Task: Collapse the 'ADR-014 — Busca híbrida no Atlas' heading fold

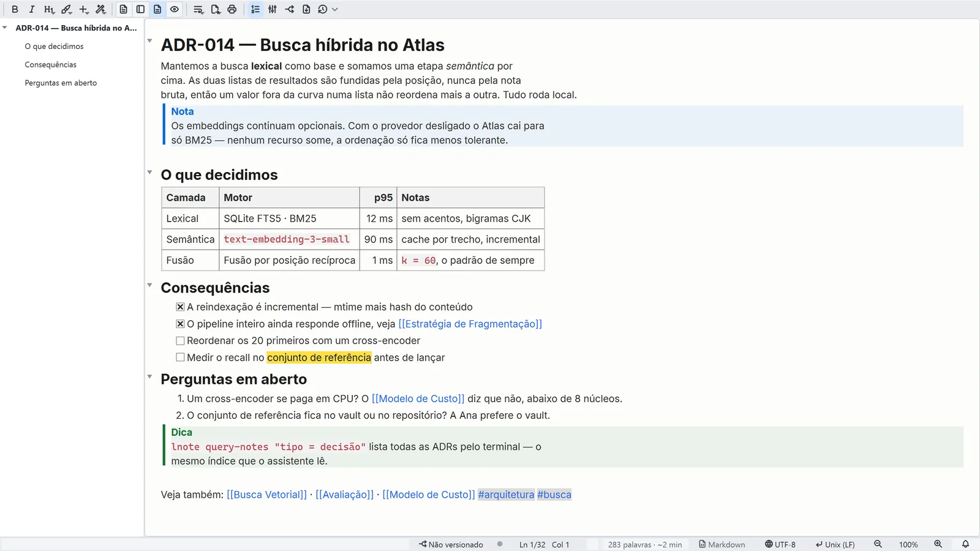Action: pyautogui.click(x=149, y=41)
